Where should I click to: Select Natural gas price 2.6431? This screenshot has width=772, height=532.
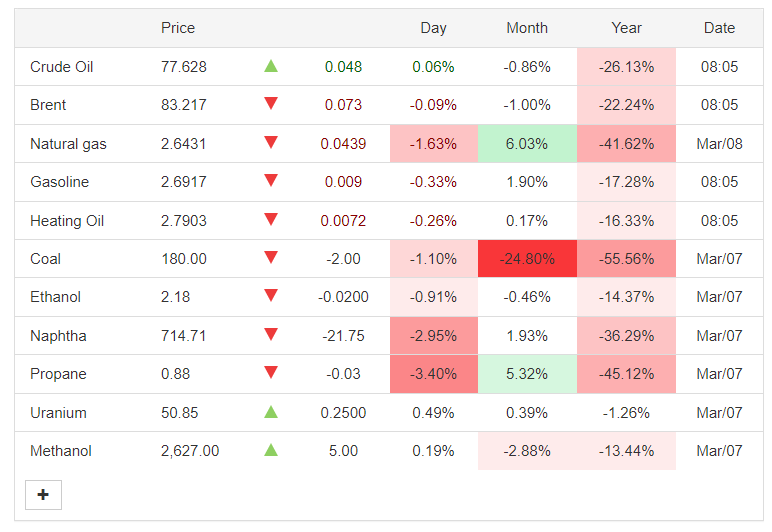pos(184,144)
